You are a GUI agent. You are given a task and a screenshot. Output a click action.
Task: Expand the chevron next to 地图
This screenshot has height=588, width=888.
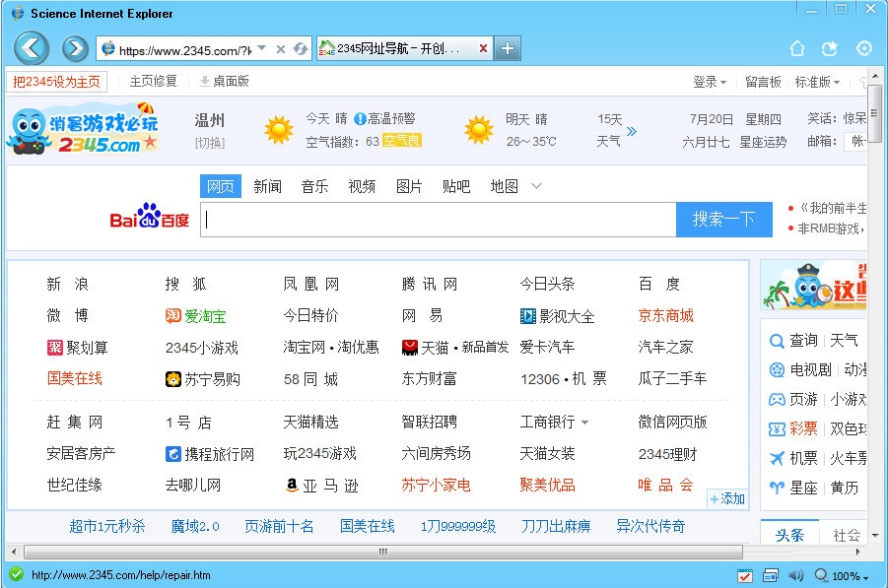tap(536, 185)
